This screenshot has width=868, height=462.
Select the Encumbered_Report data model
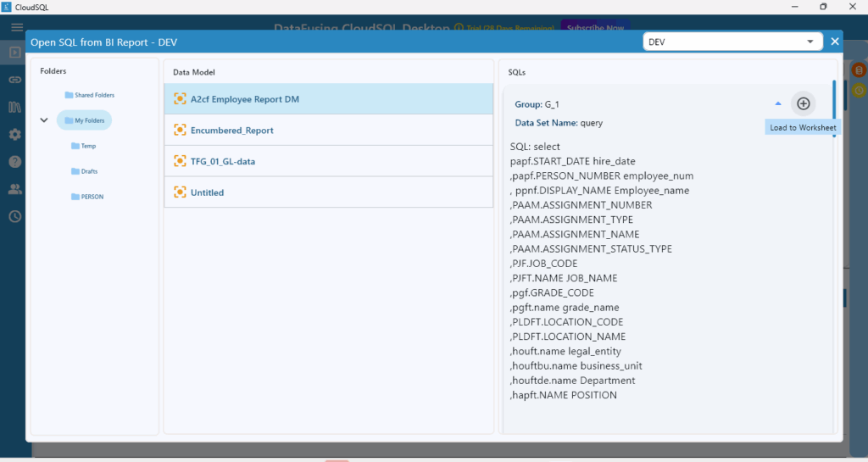[x=328, y=130]
